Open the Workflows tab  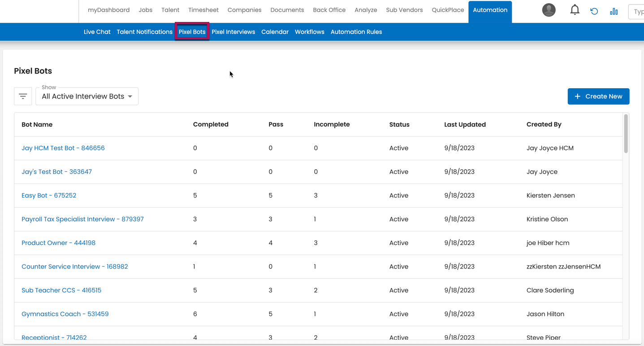[x=309, y=32]
